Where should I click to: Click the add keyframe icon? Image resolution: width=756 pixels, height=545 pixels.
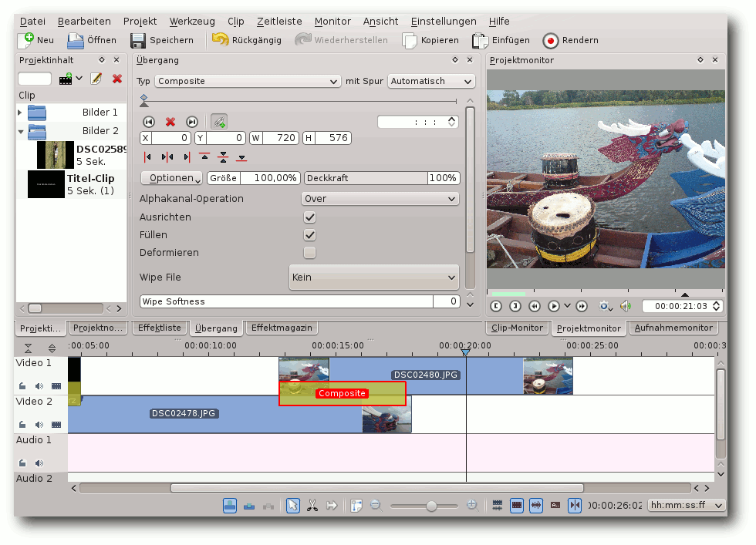(219, 122)
